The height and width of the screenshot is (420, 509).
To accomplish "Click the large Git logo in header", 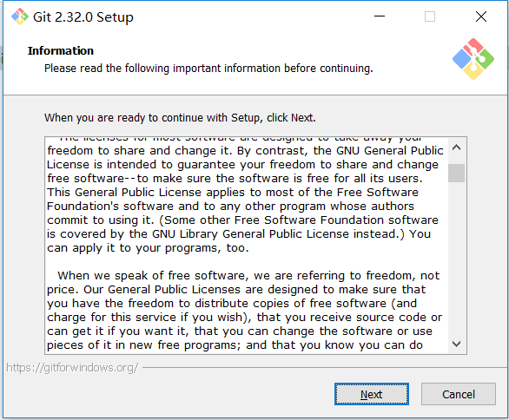I will click(473, 59).
